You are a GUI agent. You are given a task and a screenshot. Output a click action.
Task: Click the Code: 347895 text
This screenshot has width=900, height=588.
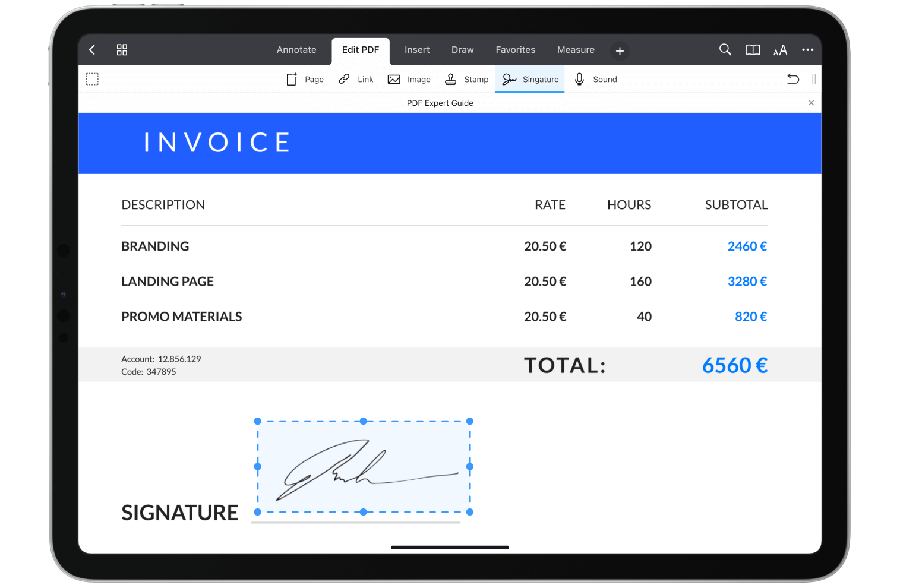point(149,372)
